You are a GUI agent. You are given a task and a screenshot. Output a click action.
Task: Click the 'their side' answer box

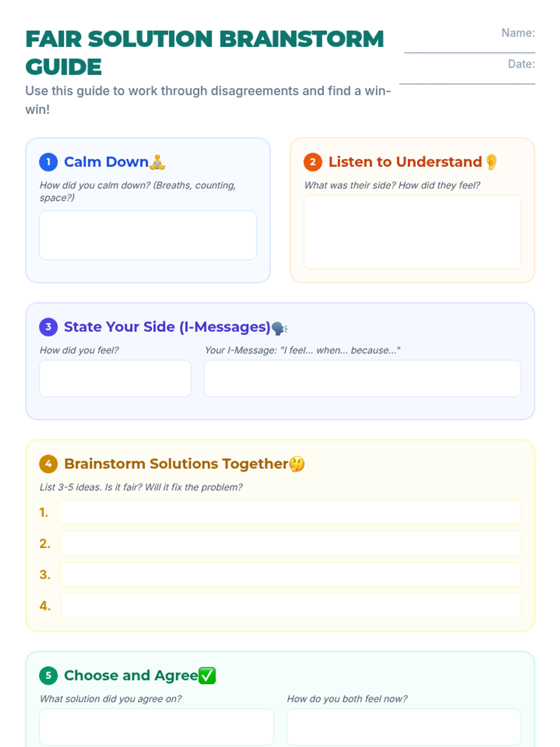(x=412, y=232)
